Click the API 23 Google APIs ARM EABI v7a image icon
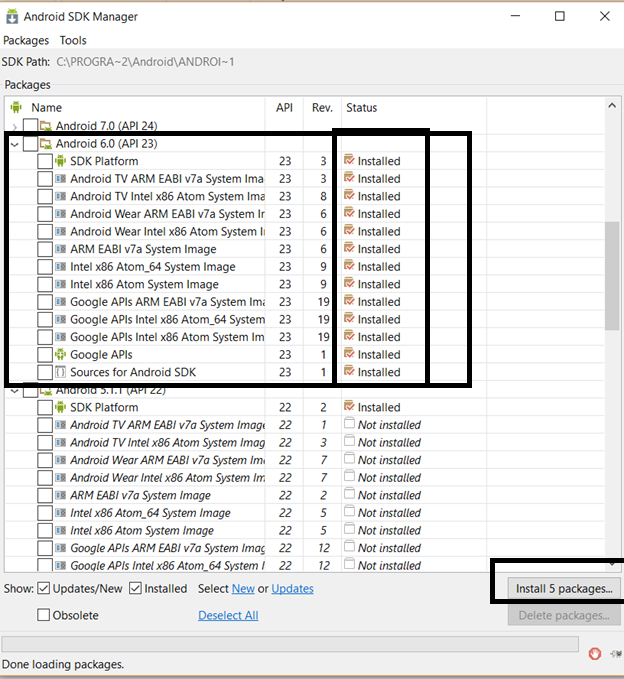 tap(60, 301)
